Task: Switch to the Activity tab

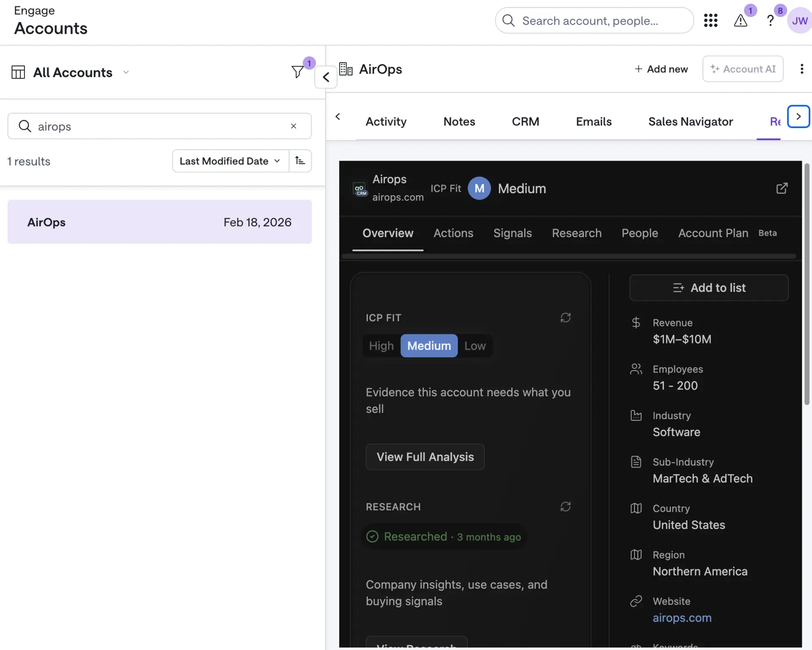Action: (386, 121)
